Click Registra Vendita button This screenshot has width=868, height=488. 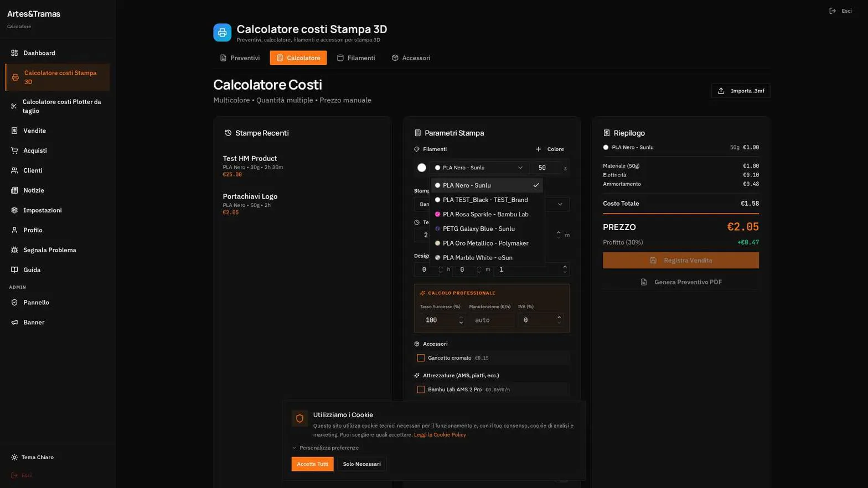(x=681, y=261)
